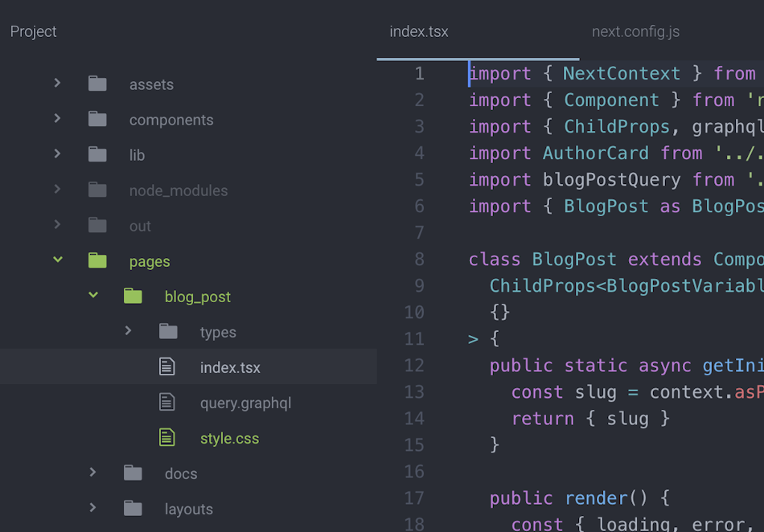Click the out folder icon
This screenshot has height=532, width=764.
coord(97,225)
